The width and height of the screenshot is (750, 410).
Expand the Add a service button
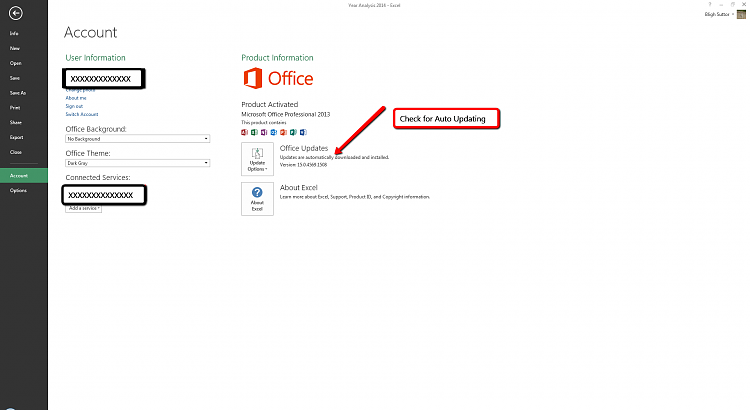83,209
